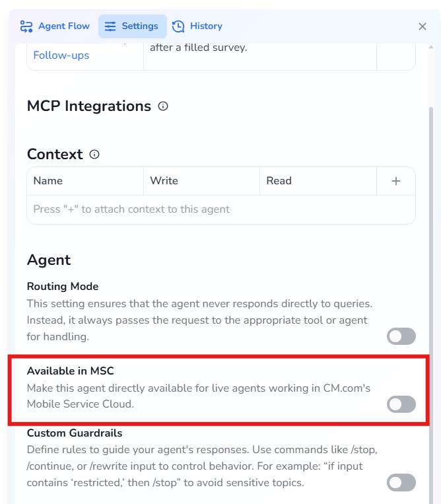The width and height of the screenshot is (441, 504).
Task: Click the Agent Flow icon
Action: [x=26, y=26]
